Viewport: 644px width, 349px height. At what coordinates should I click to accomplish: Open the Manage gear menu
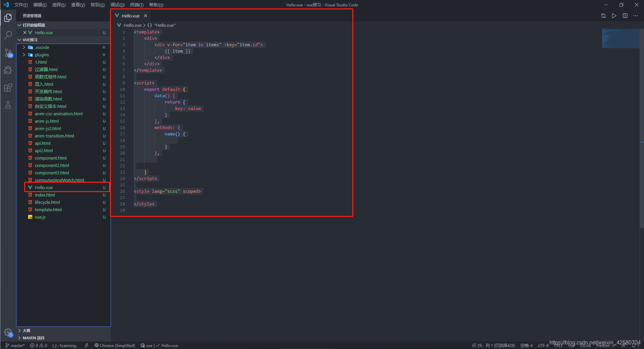click(8, 333)
